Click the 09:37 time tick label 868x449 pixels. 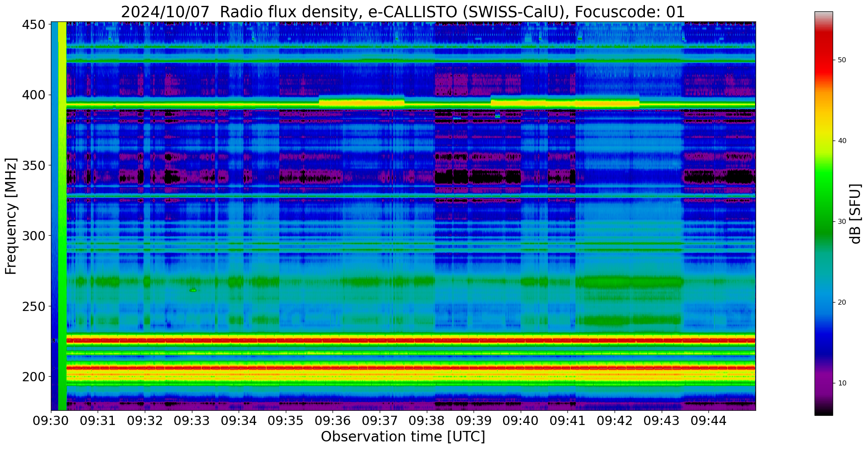(380, 420)
